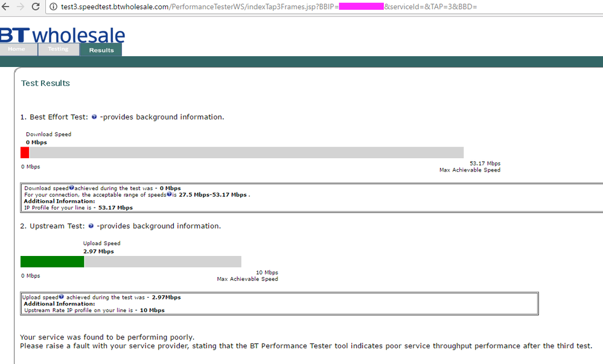Click '0 Mbps' value above download bar

pyautogui.click(x=37, y=142)
